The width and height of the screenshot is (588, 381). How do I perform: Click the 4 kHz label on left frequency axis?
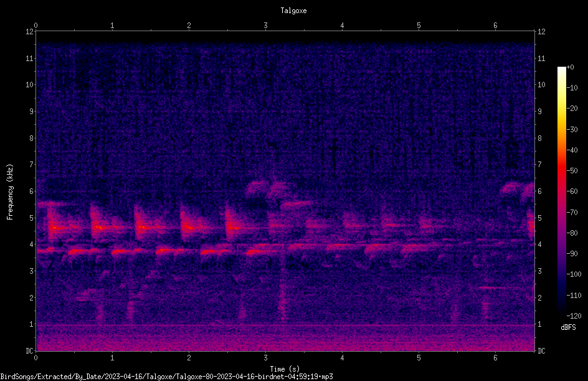coord(31,244)
